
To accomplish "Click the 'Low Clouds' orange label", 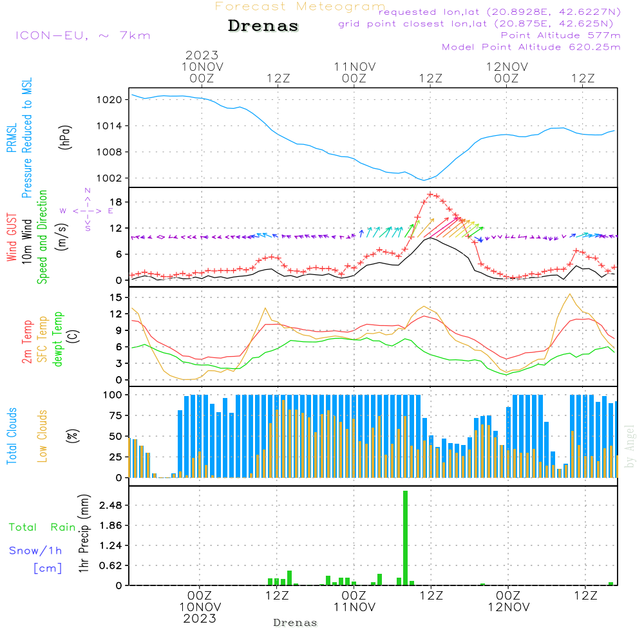I will tap(43, 436).
